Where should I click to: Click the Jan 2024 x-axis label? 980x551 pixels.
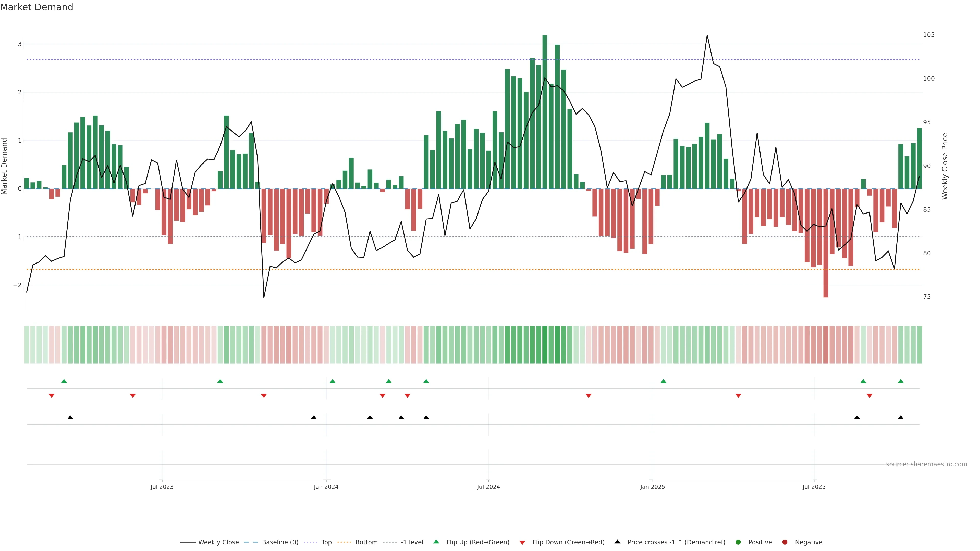point(326,487)
